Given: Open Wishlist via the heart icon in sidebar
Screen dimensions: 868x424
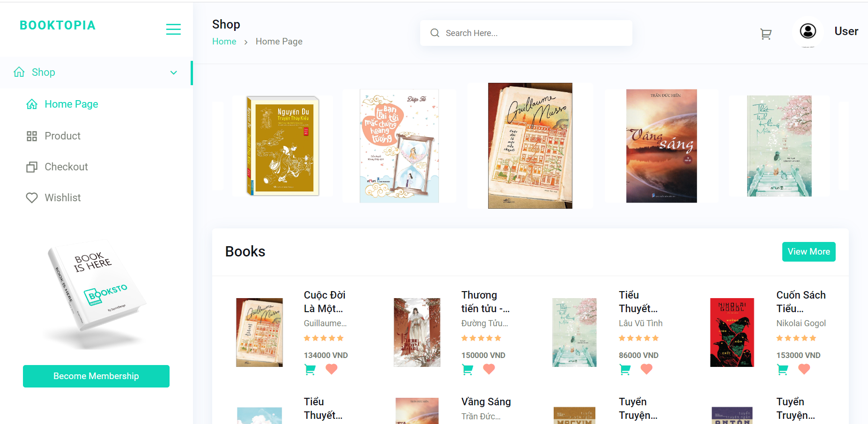Looking at the screenshot, I should (31, 197).
